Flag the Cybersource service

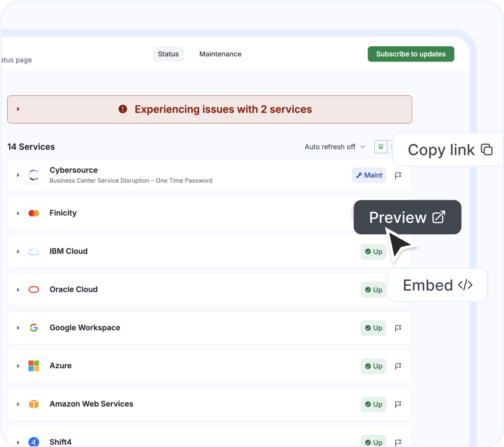tap(399, 175)
